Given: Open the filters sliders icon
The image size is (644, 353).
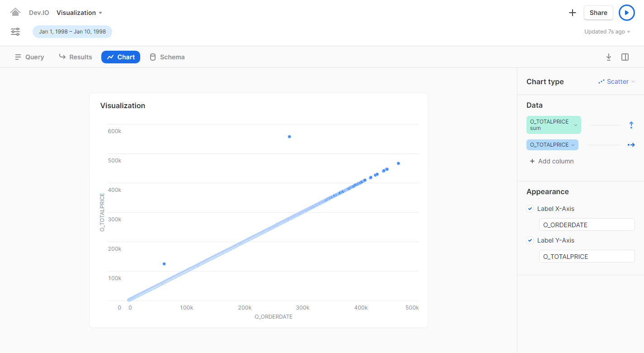Looking at the screenshot, I should 15,32.
